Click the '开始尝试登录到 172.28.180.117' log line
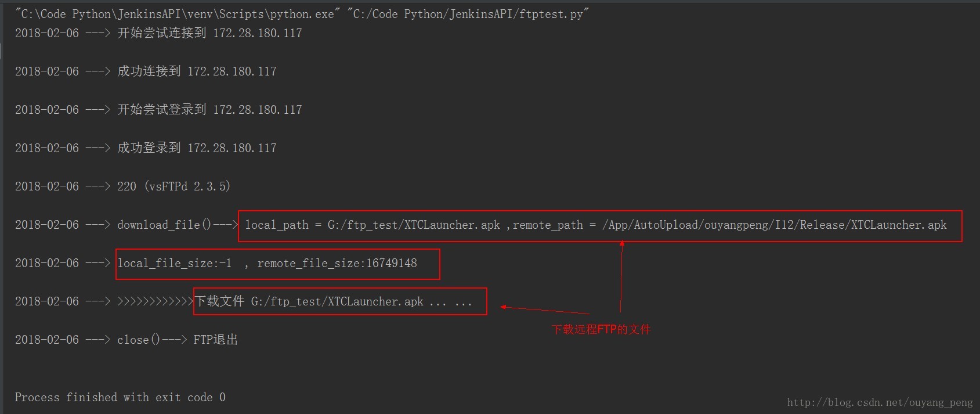This screenshot has width=980, height=414. tap(209, 110)
